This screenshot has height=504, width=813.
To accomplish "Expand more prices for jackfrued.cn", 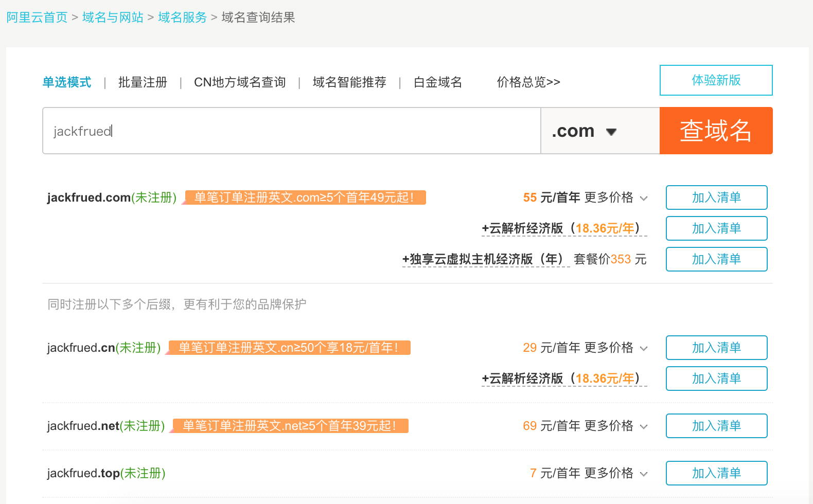I will pyautogui.click(x=615, y=348).
